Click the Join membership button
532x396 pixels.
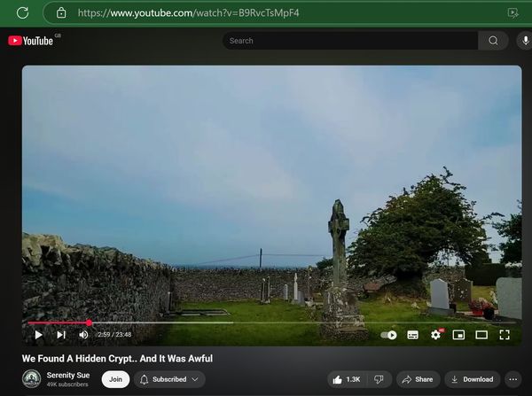click(x=115, y=379)
